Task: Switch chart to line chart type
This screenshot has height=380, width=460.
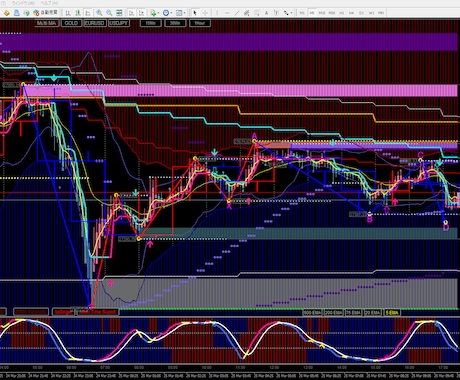Action: tap(88, 13)
